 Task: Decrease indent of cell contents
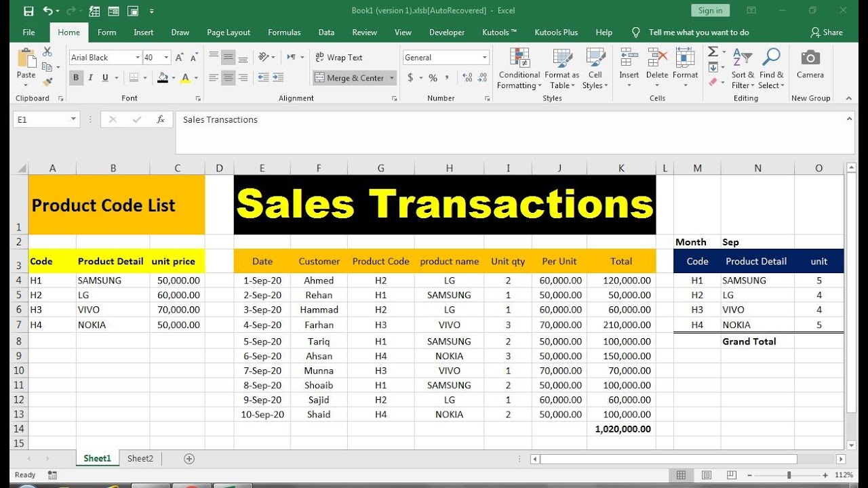pos(264,78)
